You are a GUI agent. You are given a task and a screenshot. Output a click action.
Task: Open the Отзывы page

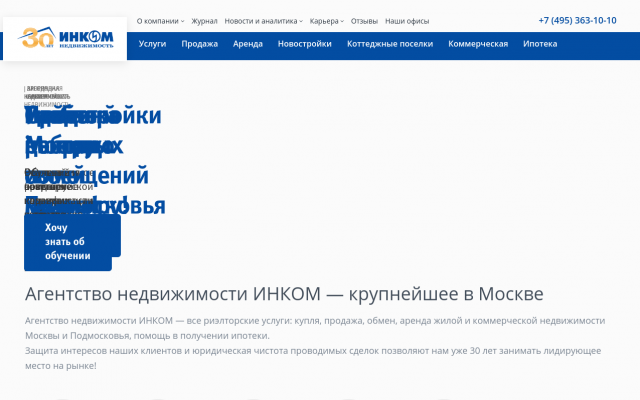pos(364,21)
